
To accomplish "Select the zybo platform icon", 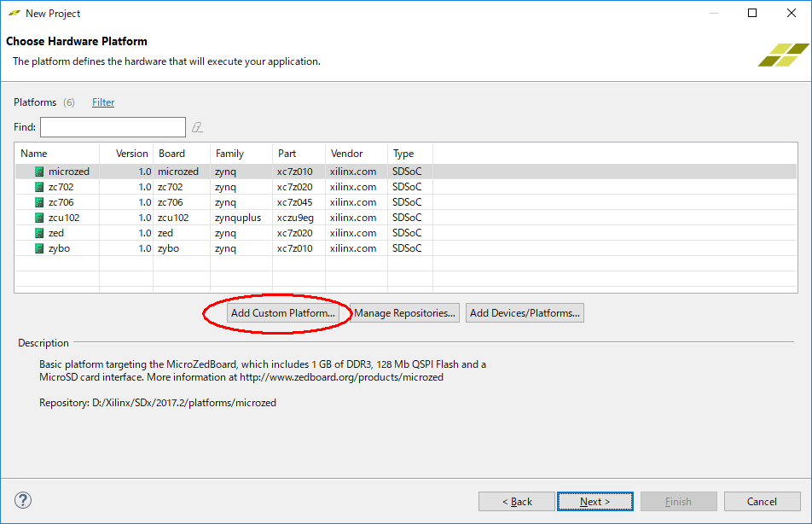I will click(39, 248).
